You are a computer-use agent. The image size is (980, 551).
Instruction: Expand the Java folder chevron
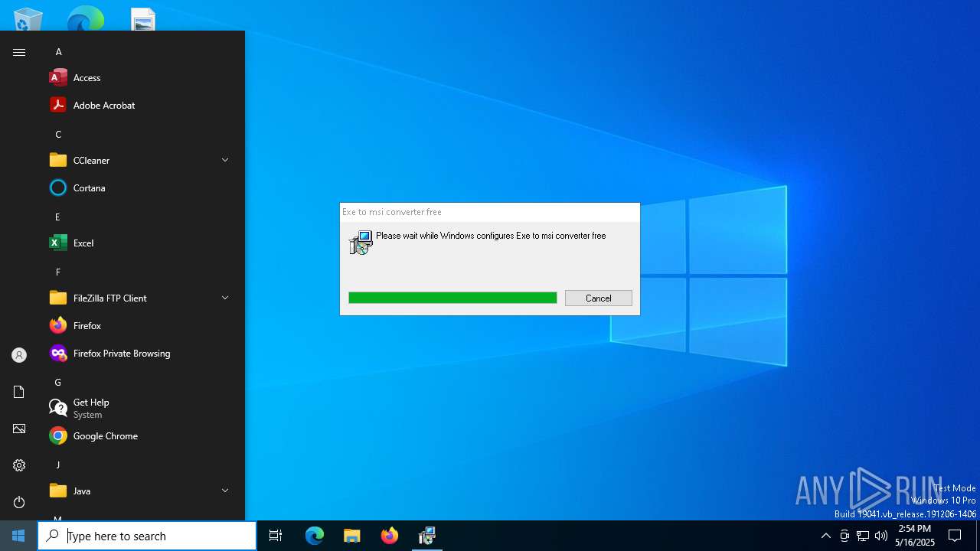pyautogui.click(x=225, y=491)
